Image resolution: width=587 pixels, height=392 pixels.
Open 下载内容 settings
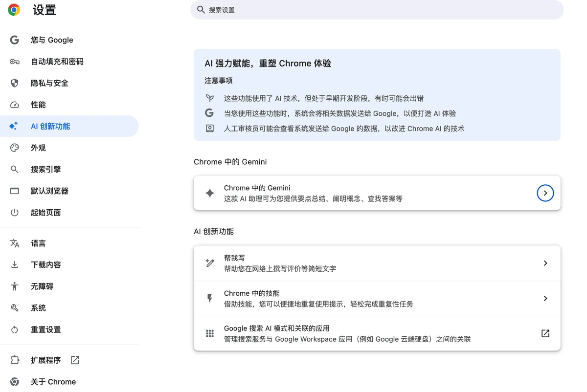69,265
